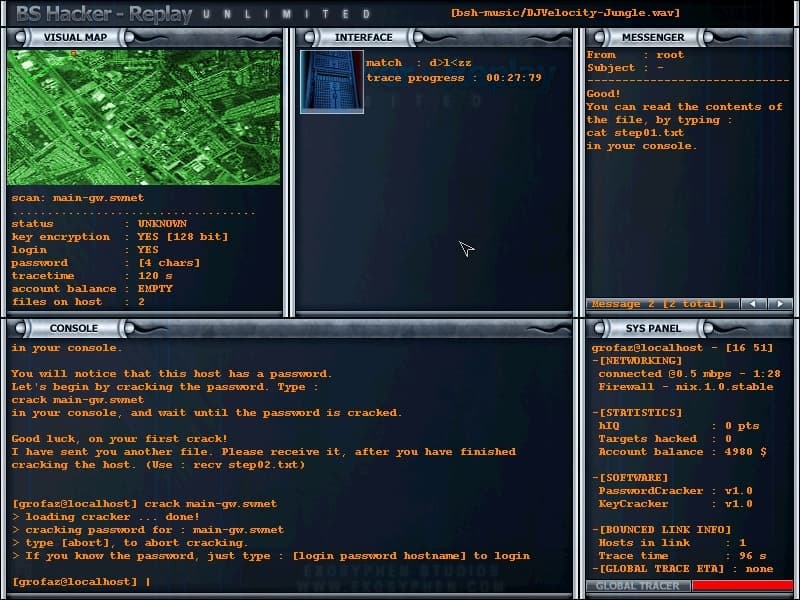Screen dimensions: 800x600
Task: Click the round knob right of MESSENGER title
Action: coord(708,37)
